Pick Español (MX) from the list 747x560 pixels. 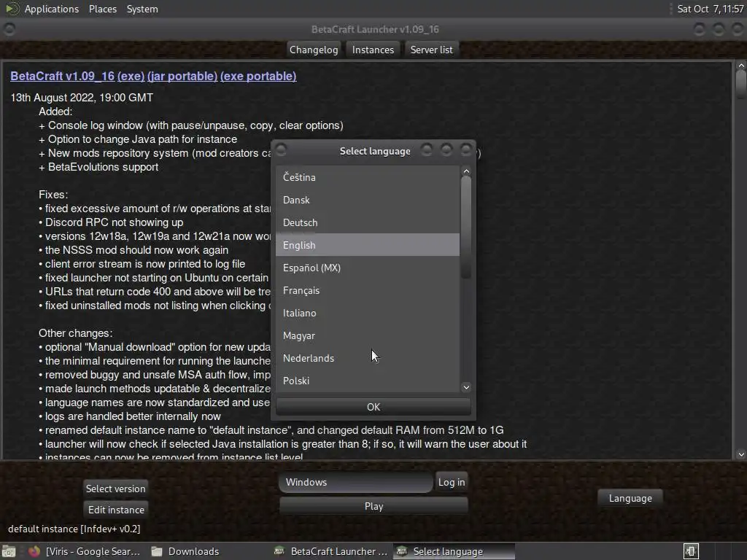coord(368,268)
